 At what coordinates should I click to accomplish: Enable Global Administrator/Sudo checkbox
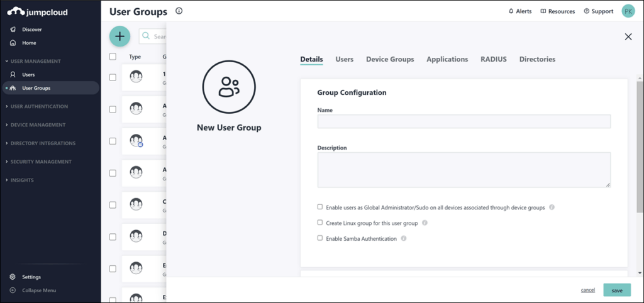[320, 207]
